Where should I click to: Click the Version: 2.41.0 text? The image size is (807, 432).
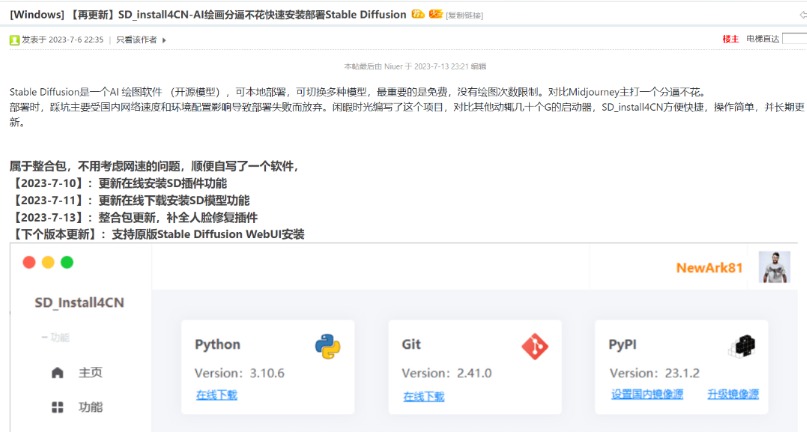(447, 373)
